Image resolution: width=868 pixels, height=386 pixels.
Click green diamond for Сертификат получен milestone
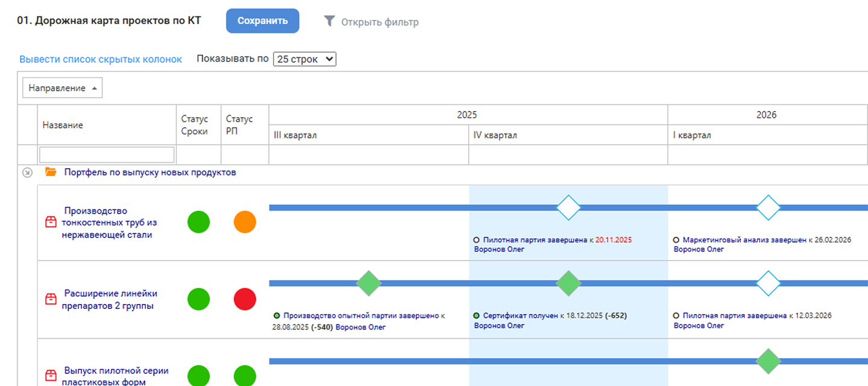click(568, 283)
